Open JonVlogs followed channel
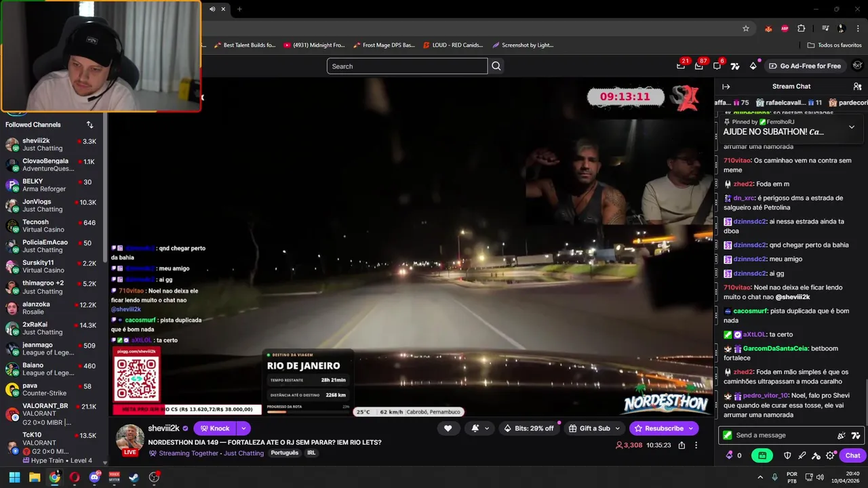Screen dimensions: 868x488 (x=52, y=205)
